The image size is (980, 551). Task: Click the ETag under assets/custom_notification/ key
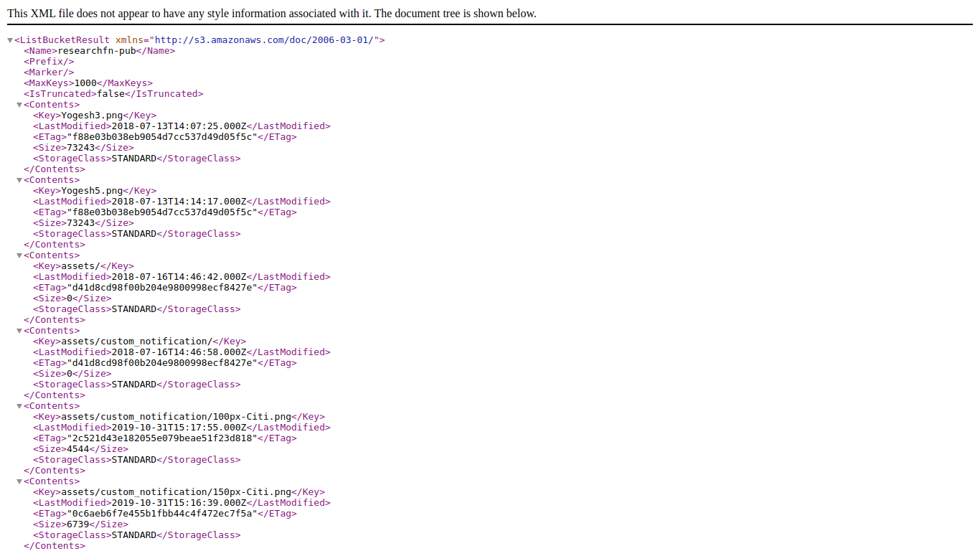click(x=161, y=363)
